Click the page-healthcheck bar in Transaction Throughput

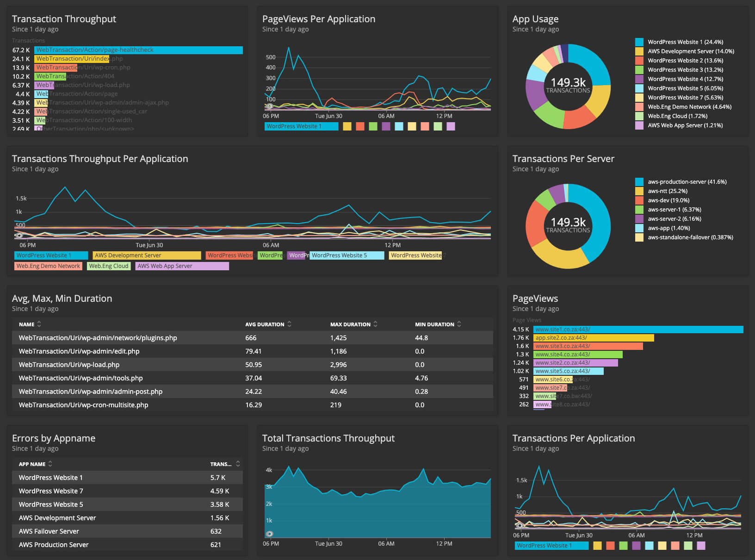click(x=138, y=50)
